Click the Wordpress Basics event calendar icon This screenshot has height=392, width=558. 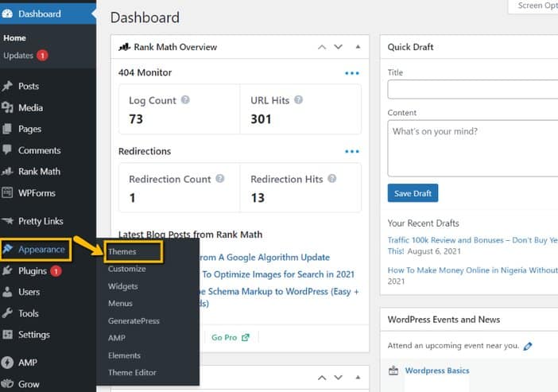(x=393, y=371)
